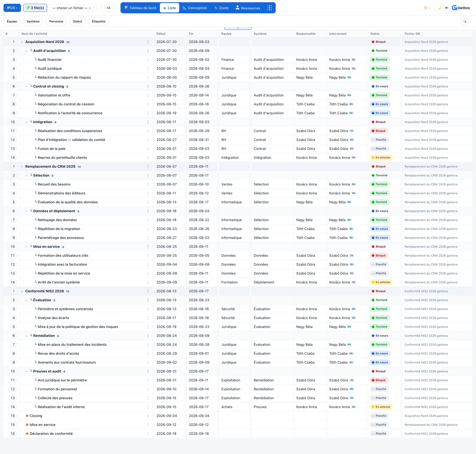Collapse the Acquisition Nord 2026 project
Screen dimensions: 476x454
pos(22,42)
